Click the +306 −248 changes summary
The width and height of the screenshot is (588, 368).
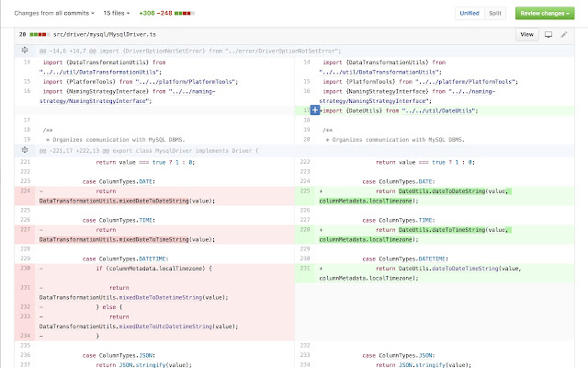click(x=155, y=13)
